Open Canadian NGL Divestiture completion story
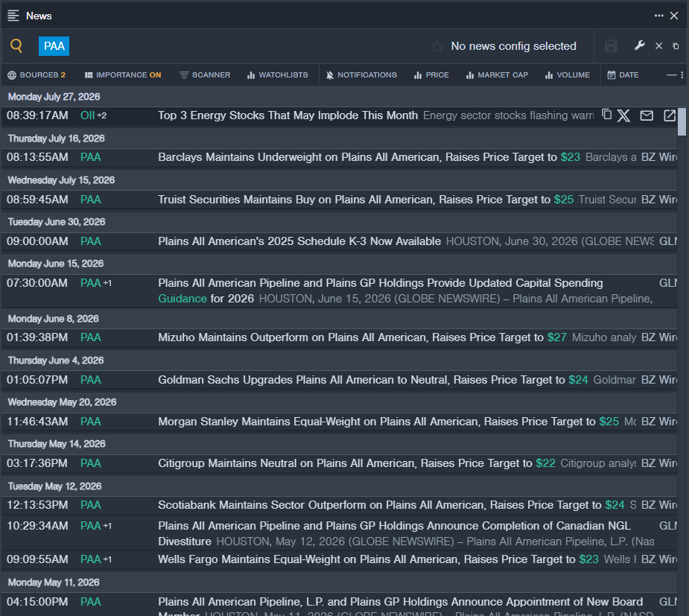 point(394,533)
